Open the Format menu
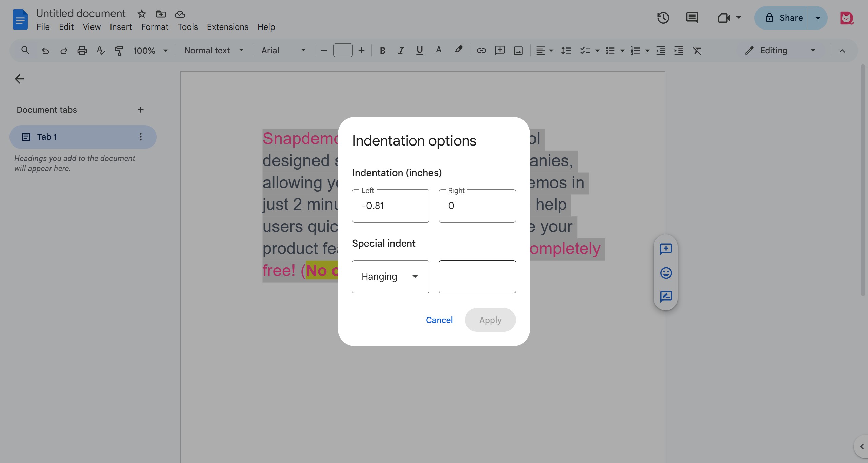Screen dimensions: 868x463 pos(155,27)
